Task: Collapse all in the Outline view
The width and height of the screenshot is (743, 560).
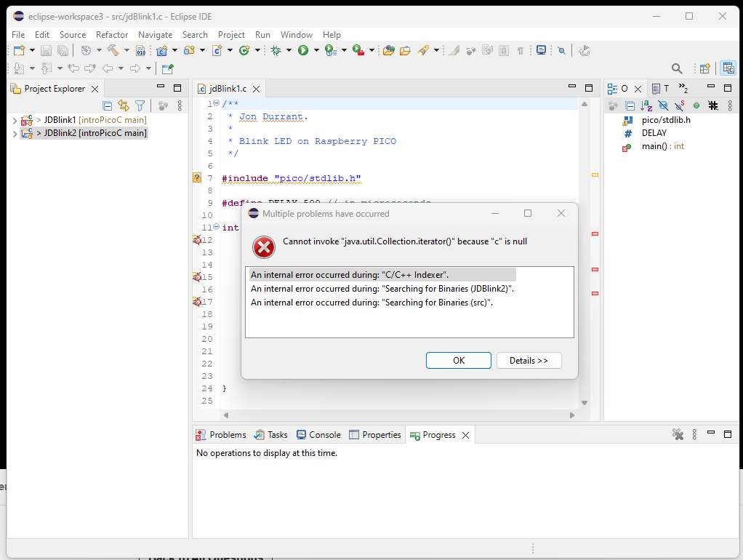Action: 630,105
